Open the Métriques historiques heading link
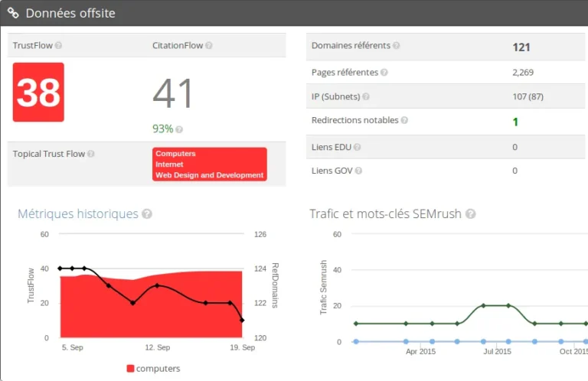 pos(78,214)
